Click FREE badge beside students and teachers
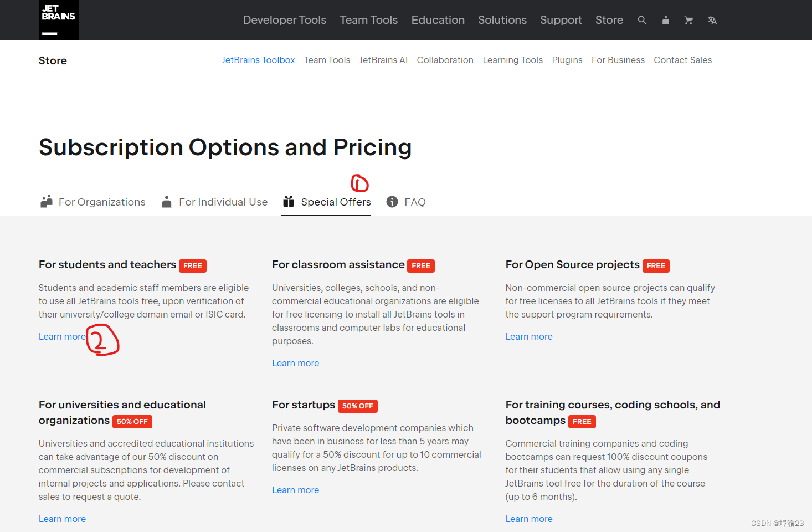Viewport: 812px width, 532px height. tap(193, 266)
